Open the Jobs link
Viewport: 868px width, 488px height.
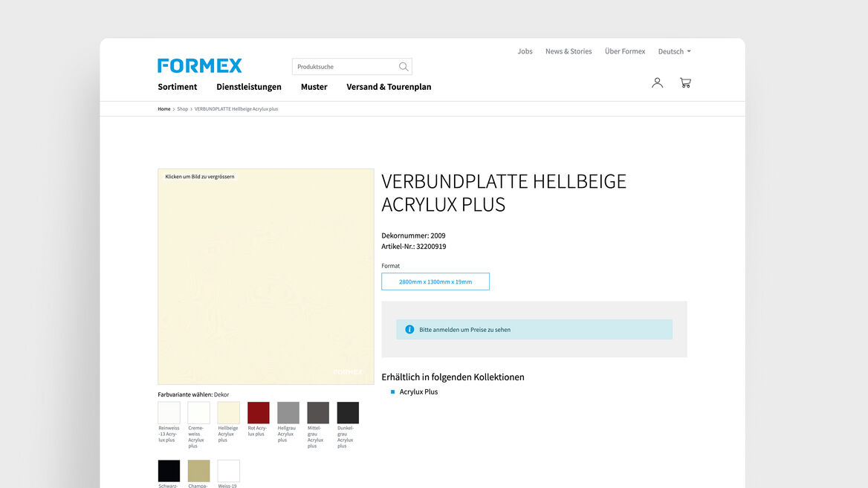(525, 51)
